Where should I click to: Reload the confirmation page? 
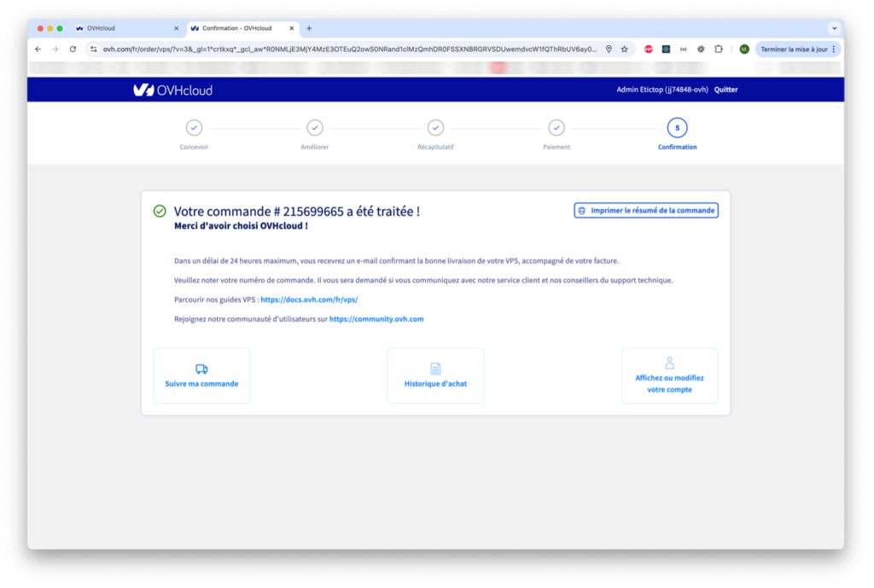pyautogui.click(x=73, y=49)
